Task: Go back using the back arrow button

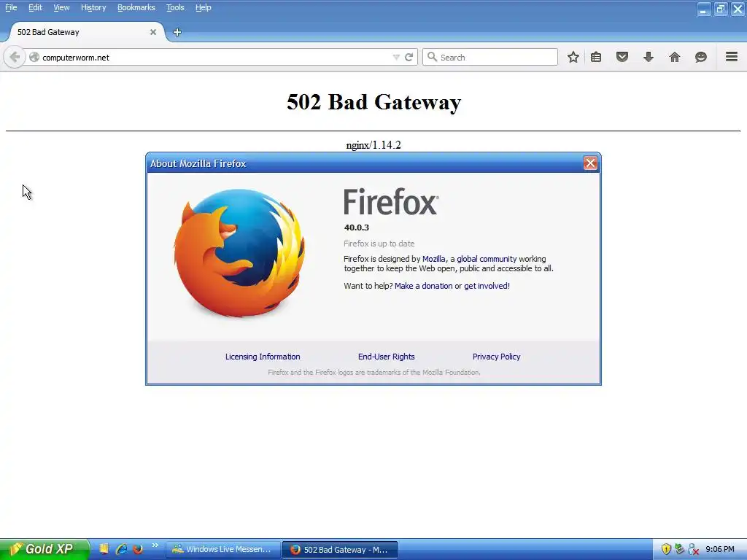Action: [x=15, y=57]
